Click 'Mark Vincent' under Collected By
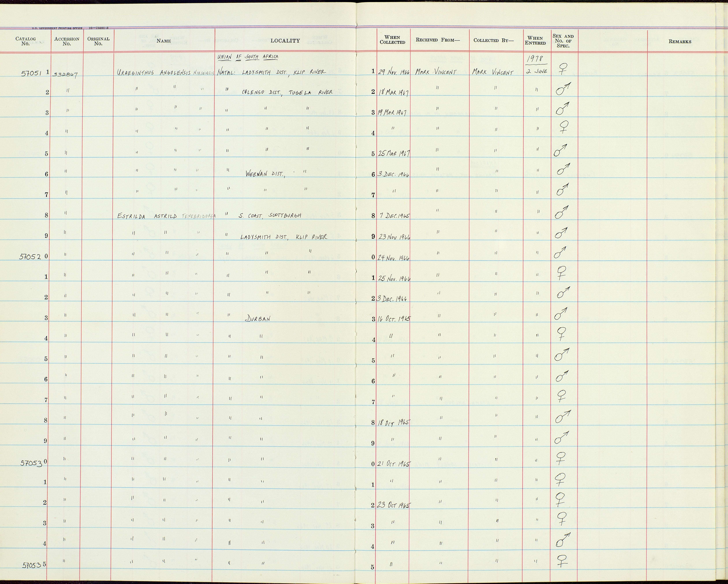This screenshot has width=728, height=584. tap(493, 72)
